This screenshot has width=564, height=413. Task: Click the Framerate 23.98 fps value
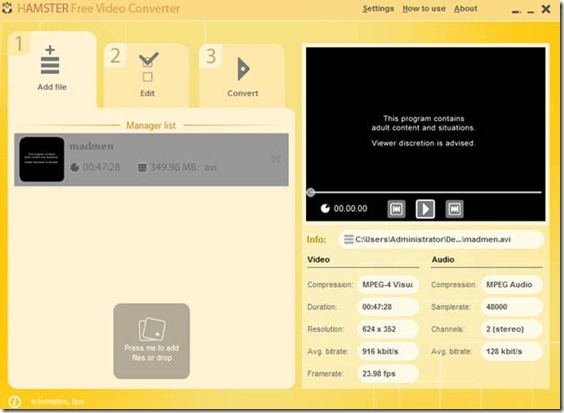coord(388,374)
